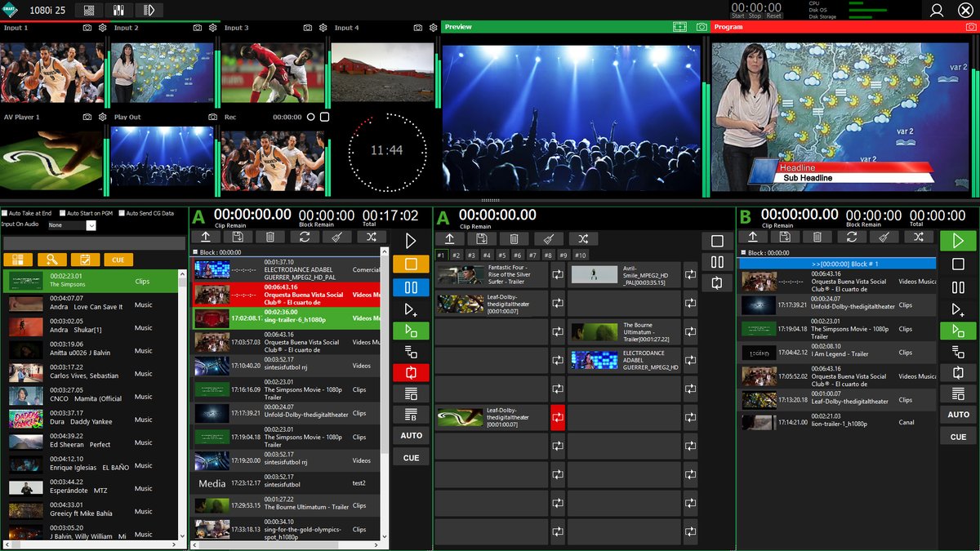Click CUE in B playlist

point(959,437)
